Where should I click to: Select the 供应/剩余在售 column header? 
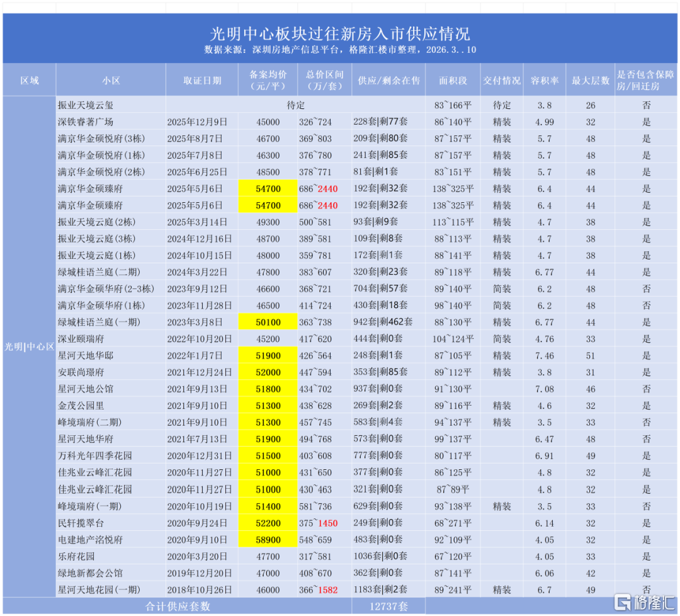coord(388,81)
